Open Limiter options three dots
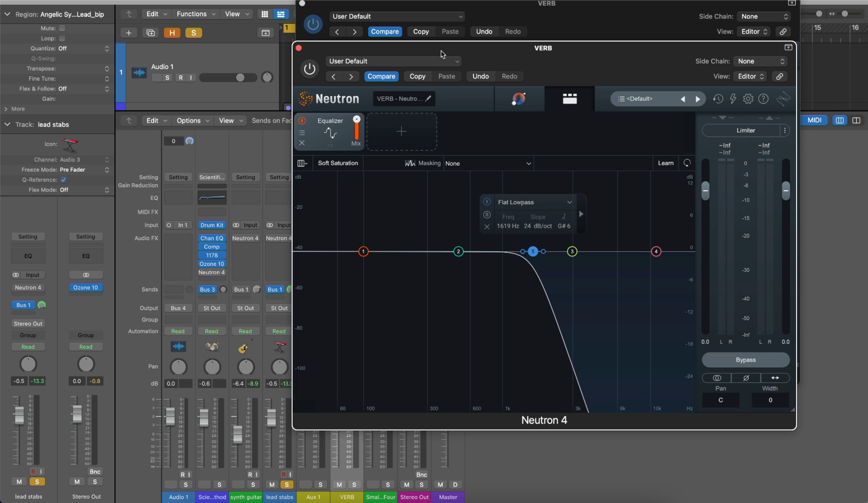868x503 pixels. (785, 130)
